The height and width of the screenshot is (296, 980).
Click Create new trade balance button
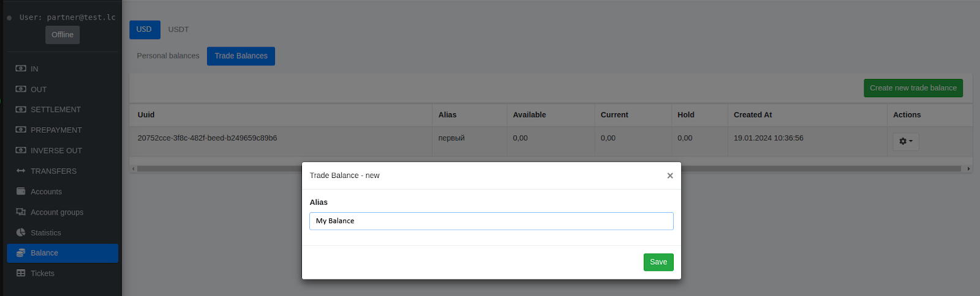(x=913, y=88)
